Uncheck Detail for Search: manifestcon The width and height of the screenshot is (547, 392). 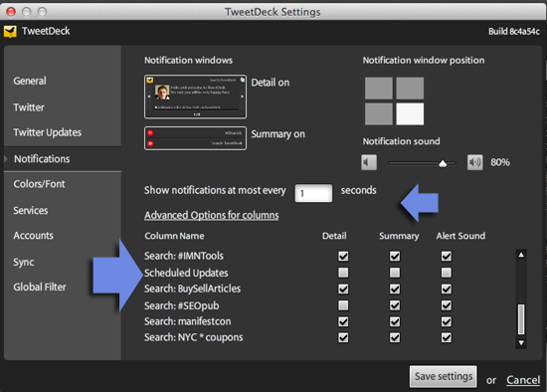[343, 321]
